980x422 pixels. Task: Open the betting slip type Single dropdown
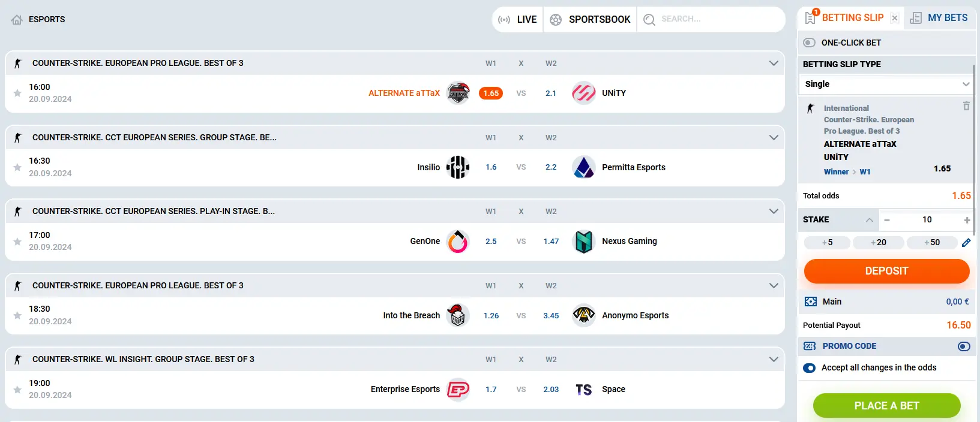click(x=886, y=84)
